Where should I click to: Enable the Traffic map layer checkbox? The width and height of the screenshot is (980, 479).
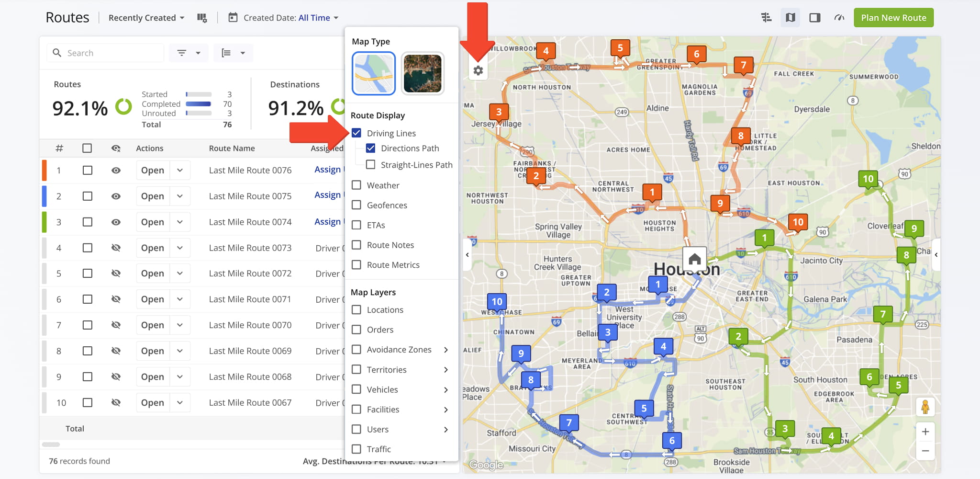(x=356, y=449)
